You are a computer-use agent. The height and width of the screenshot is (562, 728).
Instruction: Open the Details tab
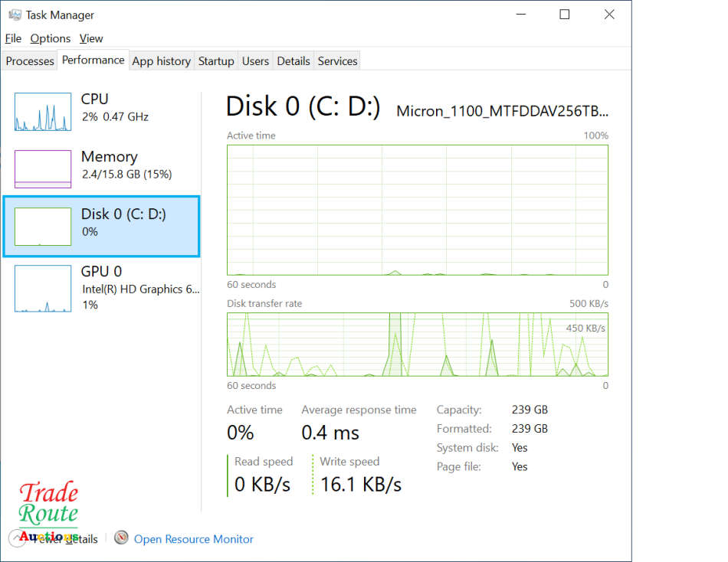(293, 61)
